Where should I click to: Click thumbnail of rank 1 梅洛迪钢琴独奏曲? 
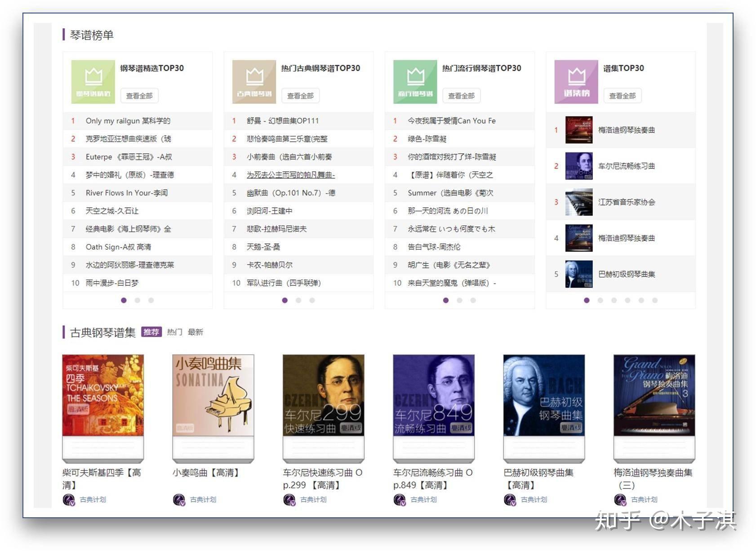(579, 130)
